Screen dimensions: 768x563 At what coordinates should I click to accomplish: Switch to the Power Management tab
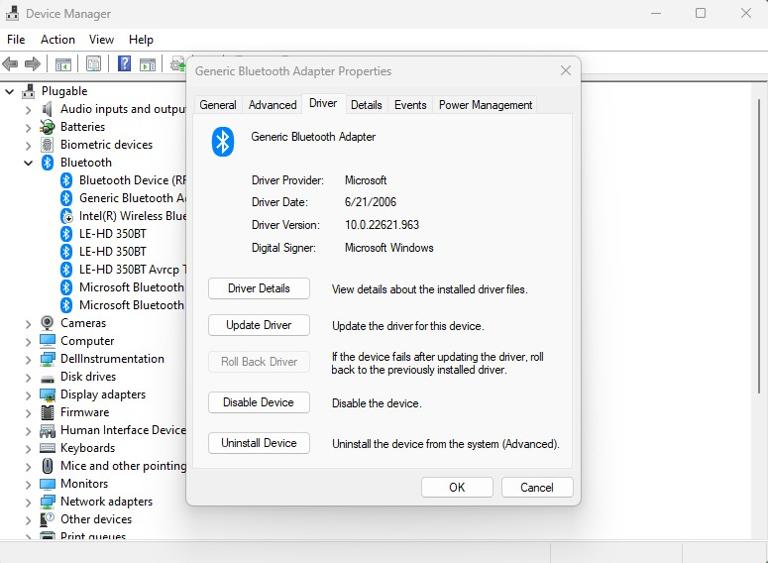[x=485, y=105]
